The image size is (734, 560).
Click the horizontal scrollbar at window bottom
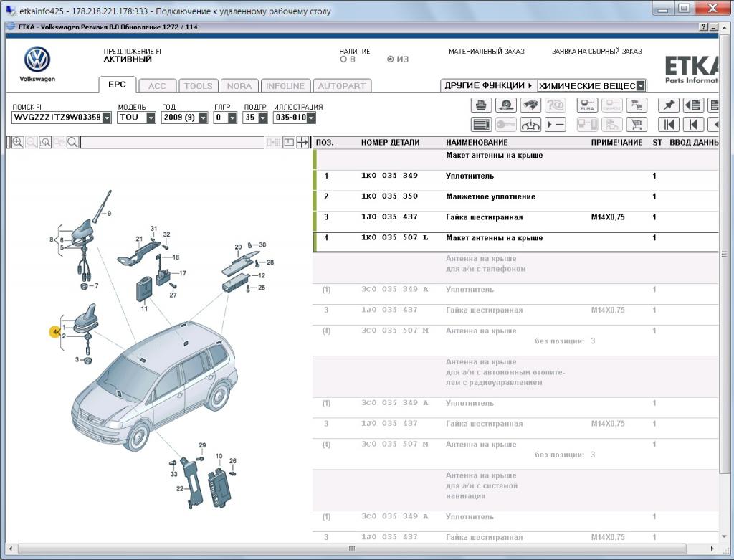(x=352, y=549)
